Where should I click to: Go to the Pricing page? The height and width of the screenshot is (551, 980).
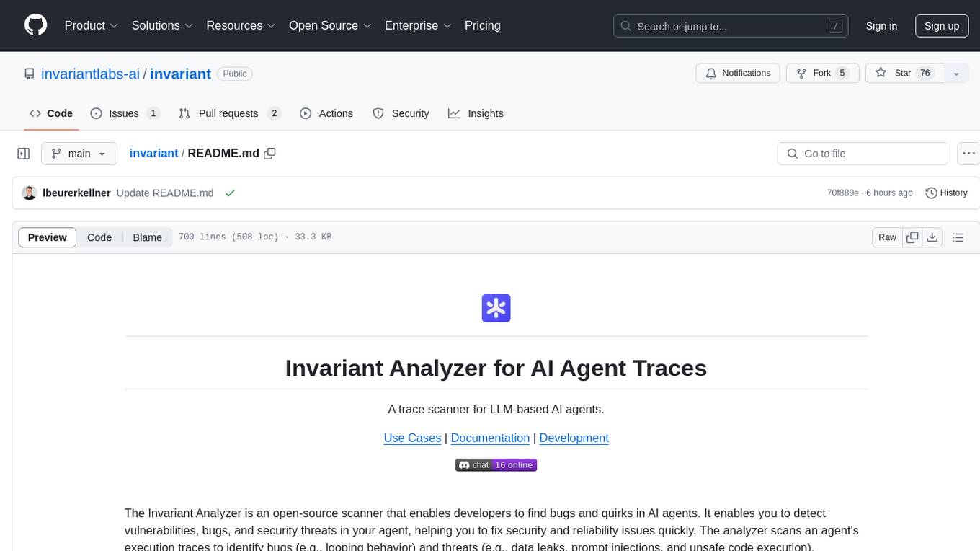tap(483, 25)
